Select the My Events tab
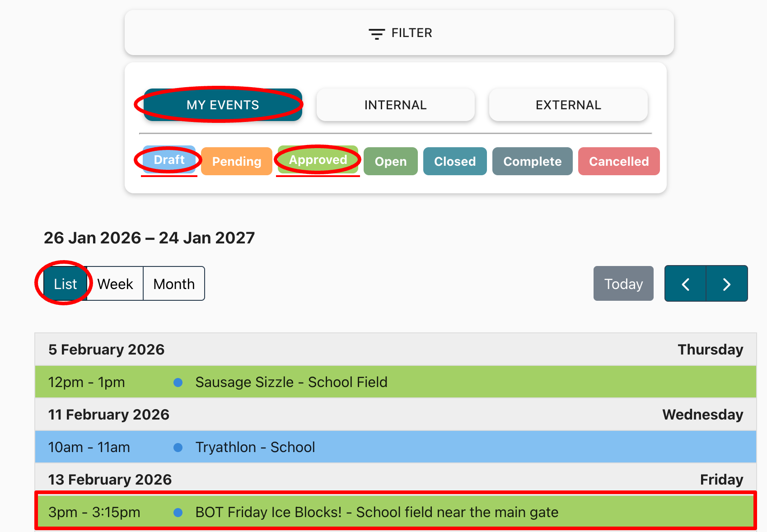 tap(223, 105)
